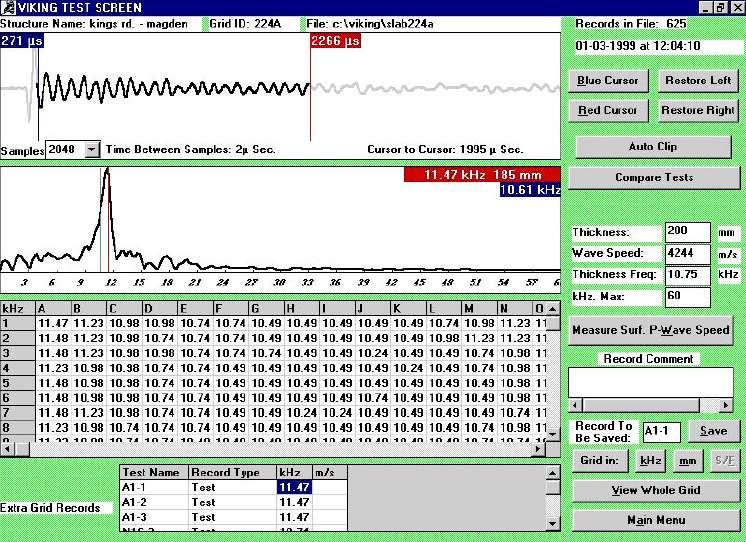
Task: Click grid vertical scrollbar down arrow
Action: (x=553, y=434)
